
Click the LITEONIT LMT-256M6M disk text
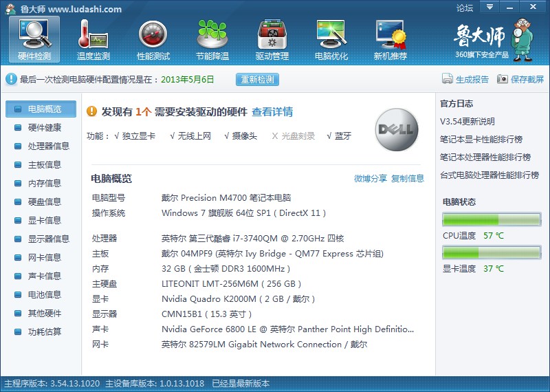pos(231,284)
